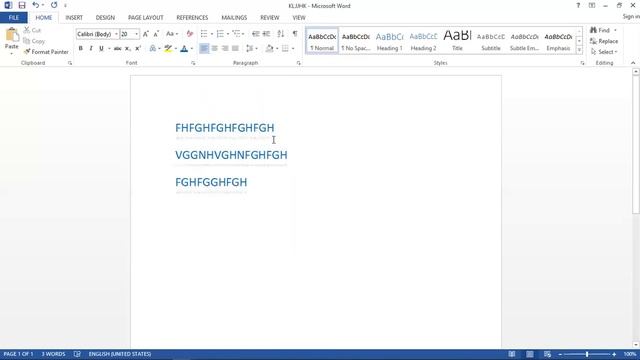Viewport: 640px width, 360px height.
Task: Decrease paragraph indent
Action: (x=256, y=34)
